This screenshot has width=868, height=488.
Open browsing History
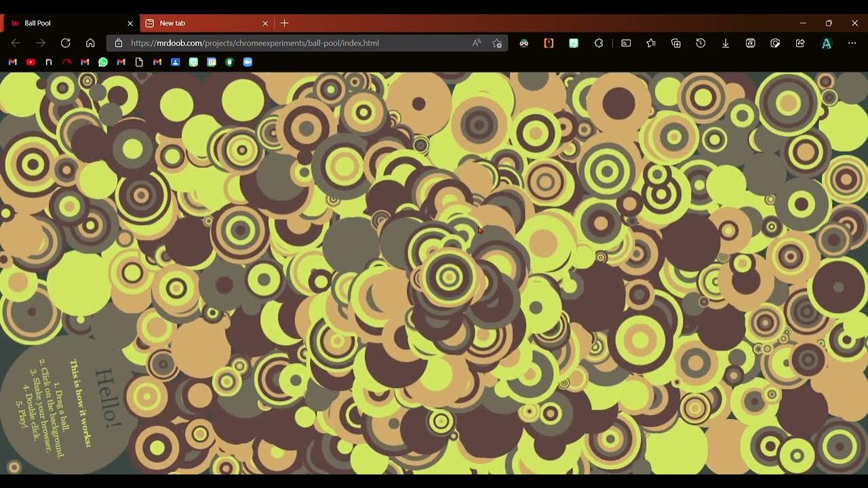[x=701, y=43]
